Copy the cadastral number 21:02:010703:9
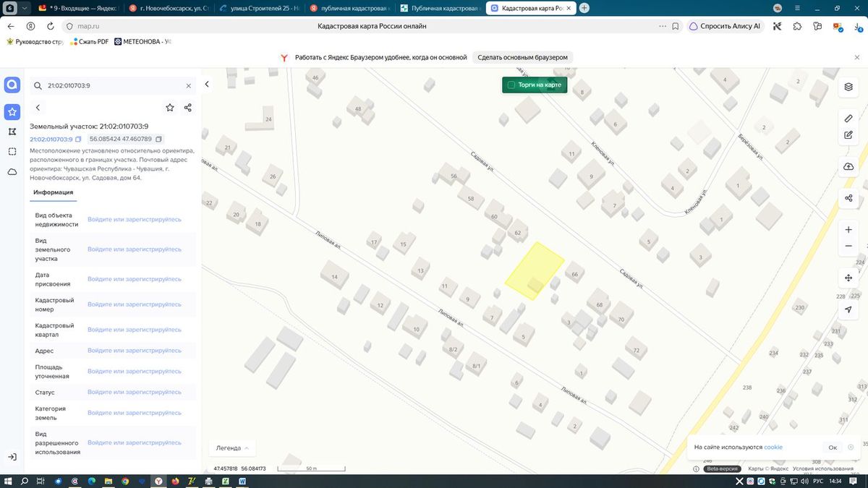Image resolution: width=868 pixels, height=488 pixels. [x=78, y=139]
